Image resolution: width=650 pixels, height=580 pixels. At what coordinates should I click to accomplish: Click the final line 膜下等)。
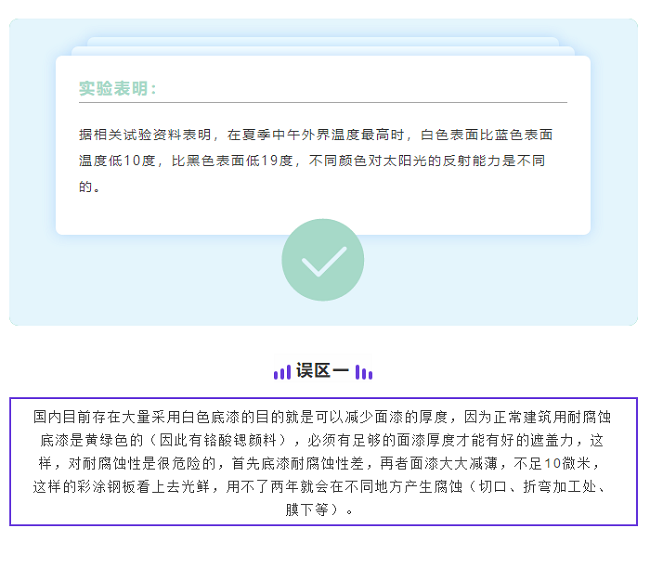coord(323,510)
